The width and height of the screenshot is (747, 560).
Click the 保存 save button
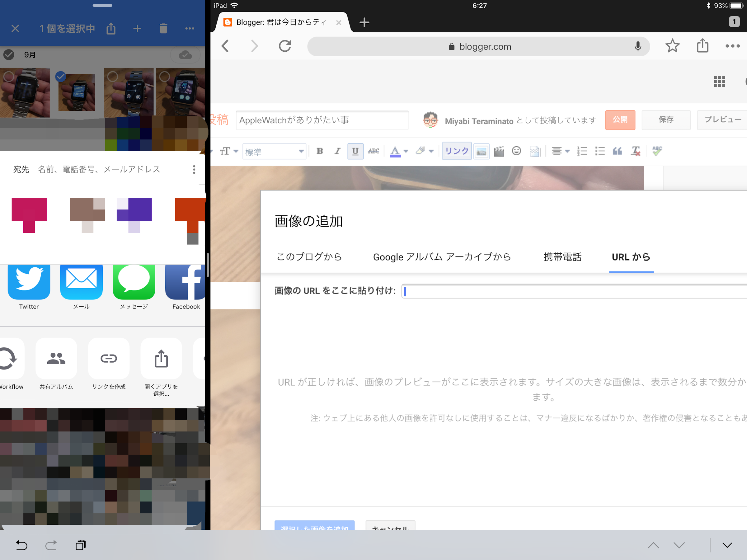pyautogui.click(x=666, y=120)
